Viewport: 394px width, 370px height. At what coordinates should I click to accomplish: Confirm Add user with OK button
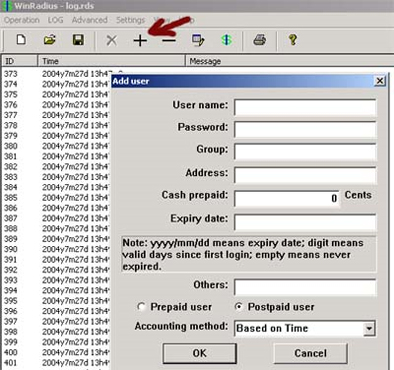[x=200, y=353]
